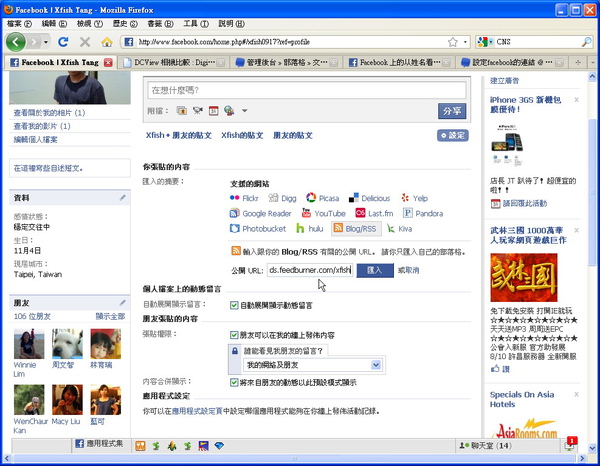Select Blog/RSS from supported sites

(x=356, y=229)
